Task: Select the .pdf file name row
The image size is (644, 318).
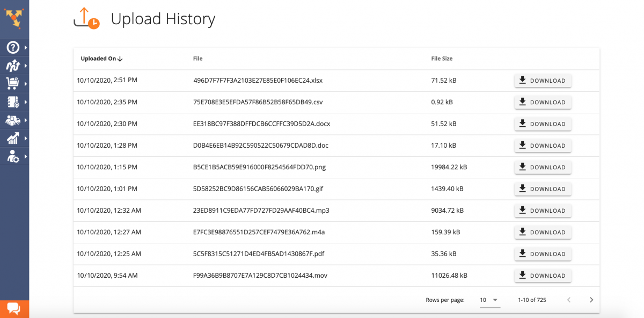Action: pyautogui.click(x=336, y=254)
